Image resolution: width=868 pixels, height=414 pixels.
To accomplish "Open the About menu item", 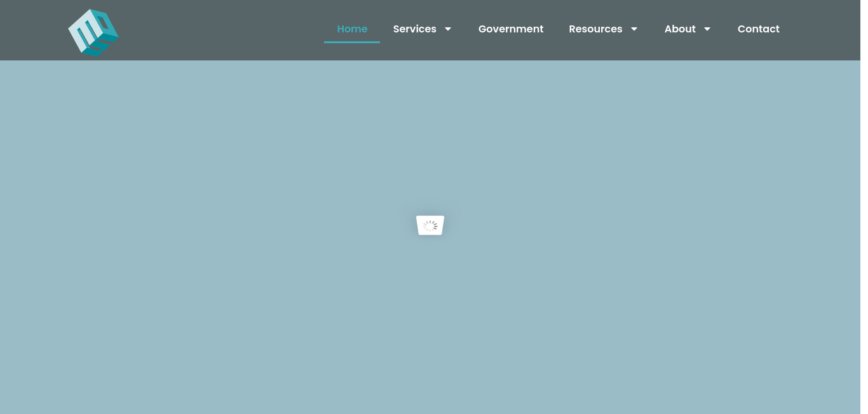I will (680, 29).
